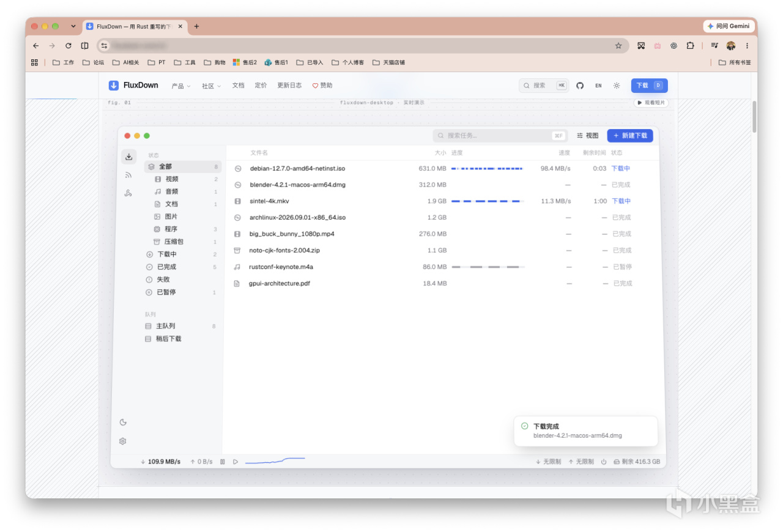Click the rustconf-keynote.m4a paused progress bar

coord(488,267)
